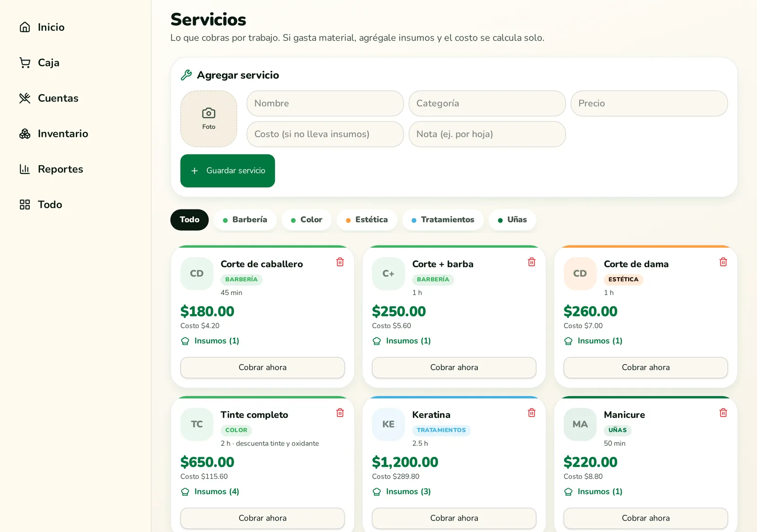
Task: Delete the Corte de caballero service
Action: (340, 262)
